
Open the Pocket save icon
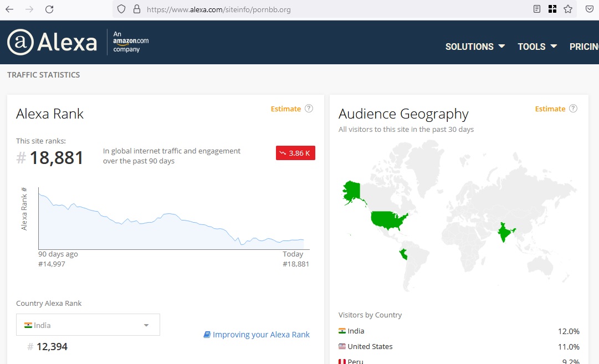pos(590,9)
